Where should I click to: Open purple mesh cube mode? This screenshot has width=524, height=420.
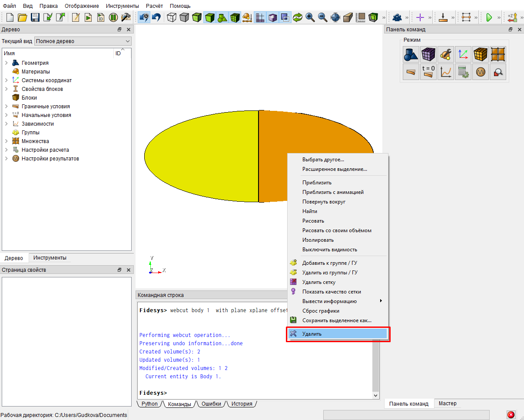[x=428, y=54]
